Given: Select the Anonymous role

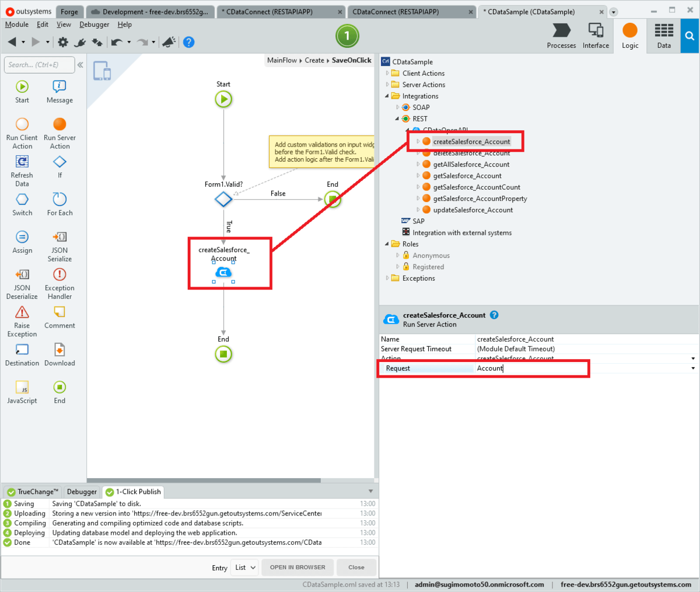Looking at the screenshot, I should click(431, 256).
